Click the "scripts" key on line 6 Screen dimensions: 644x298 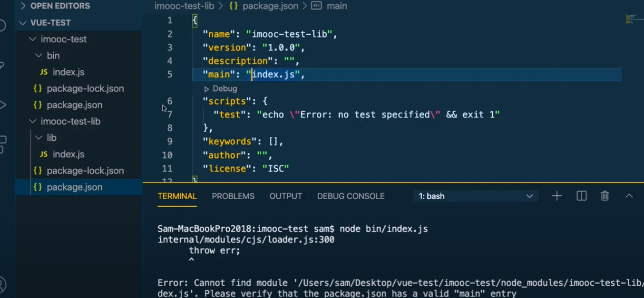point(227,101)
